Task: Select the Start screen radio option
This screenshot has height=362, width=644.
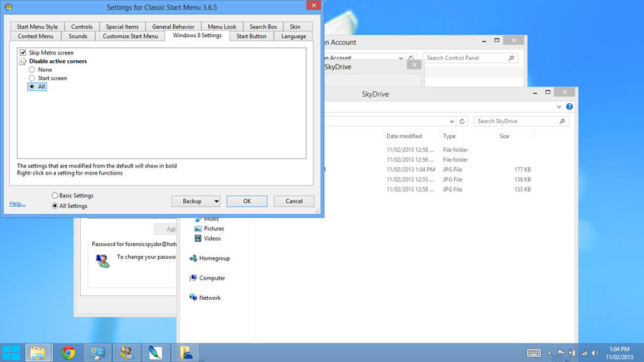Action: click(31, 78)
